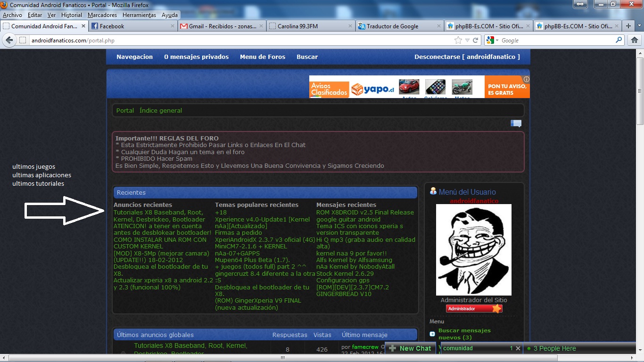Show the list of all tabs
This screenshot has height=362, width=644.
(x=639, y=26)
